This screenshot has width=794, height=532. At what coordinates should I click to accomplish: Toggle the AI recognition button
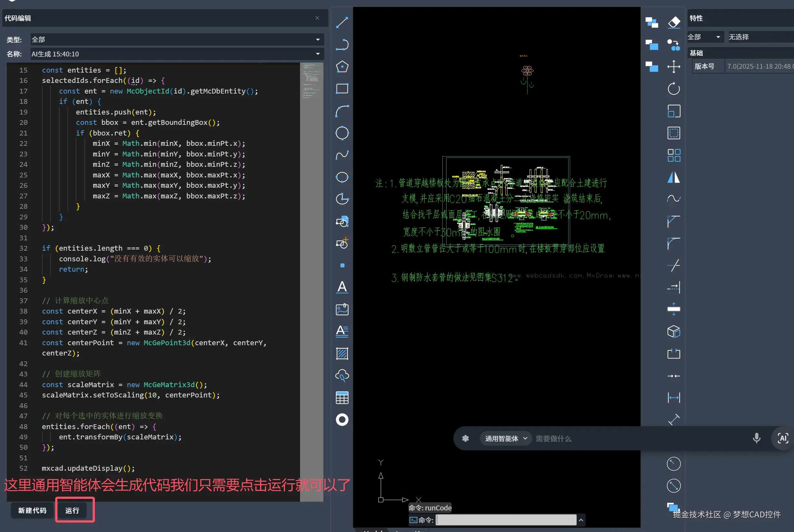tap(782, 438)
